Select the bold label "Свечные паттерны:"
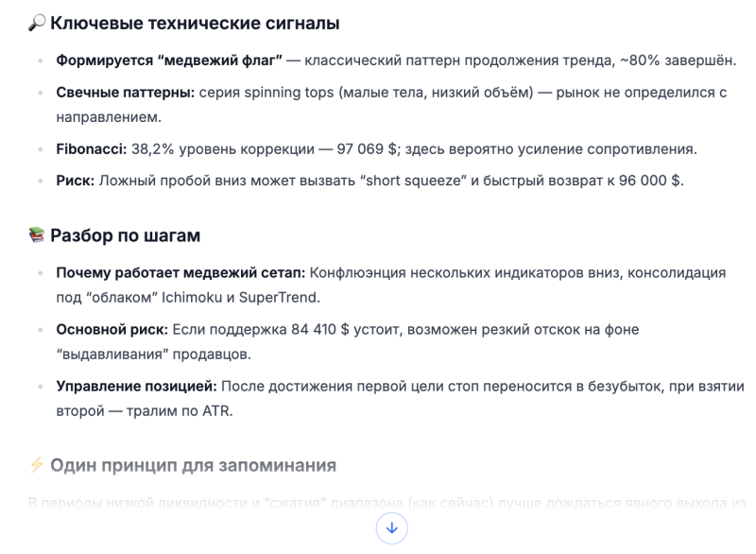Screen dimensions: 756x554 (118, 92)
